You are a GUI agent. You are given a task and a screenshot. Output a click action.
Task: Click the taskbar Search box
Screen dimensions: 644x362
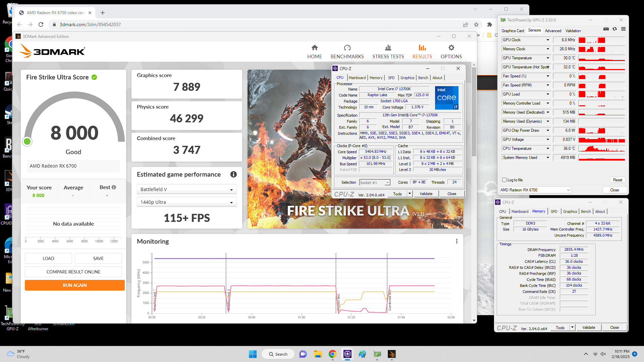click(x=278, y=354)
